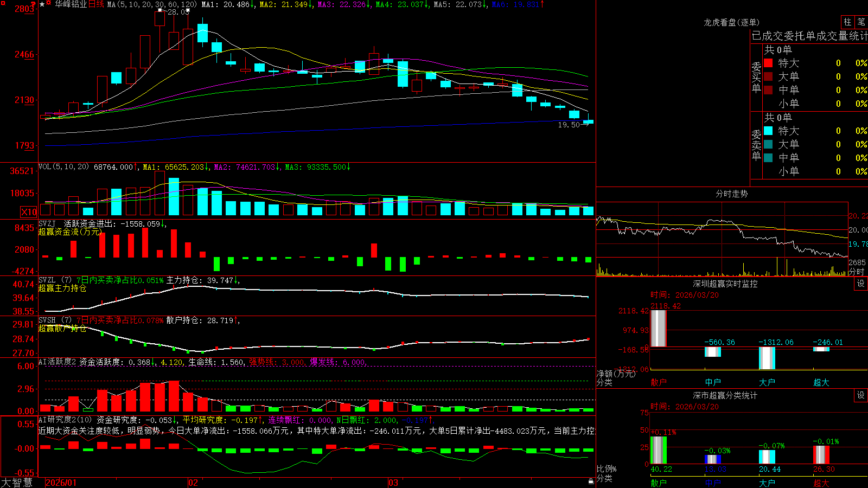Click the 超大 -246.01 bar in real-time monitor

click(x=821, y=349)
